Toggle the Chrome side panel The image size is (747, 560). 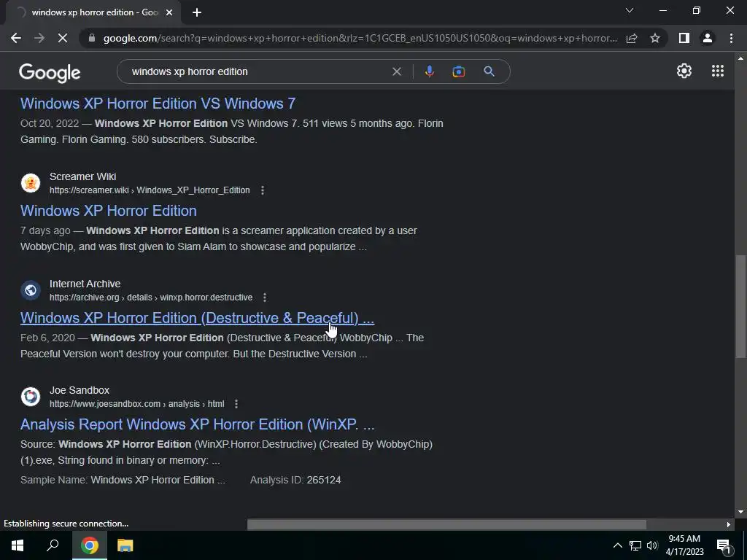click(684, 38)
